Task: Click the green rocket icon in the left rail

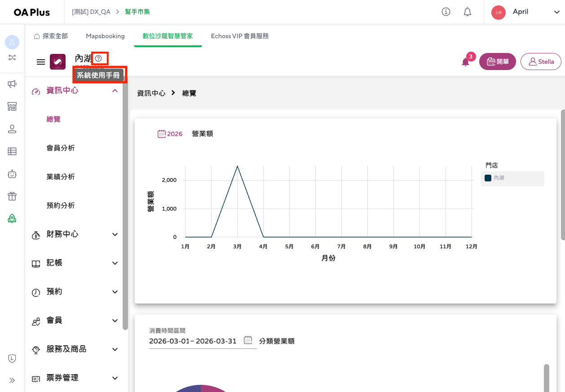Action: [12, 219]
